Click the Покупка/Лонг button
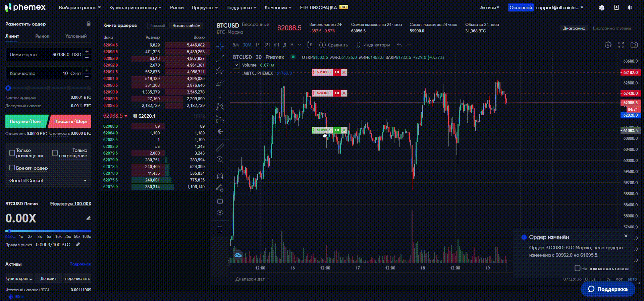Image resolution: width=644 pixels, height=301 pixels. [26, 121]
